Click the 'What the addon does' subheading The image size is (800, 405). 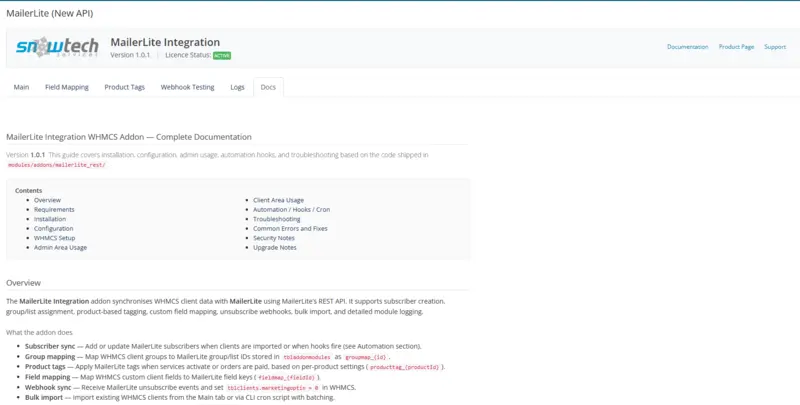click(39, 333)
